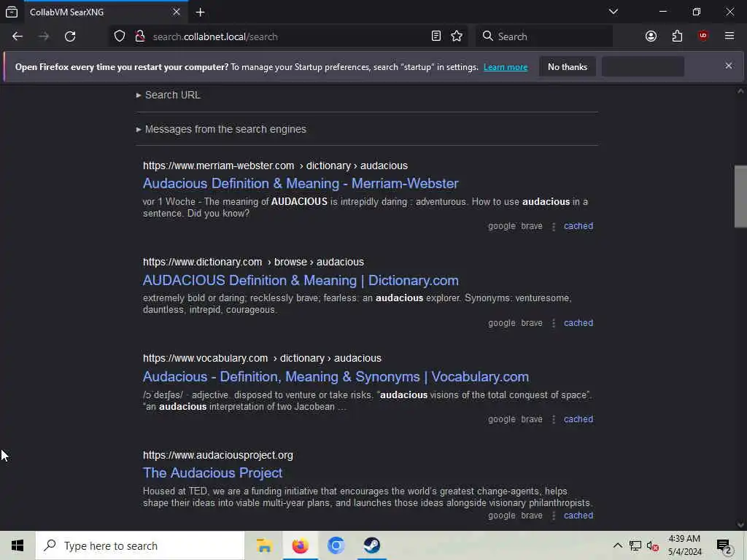Open Learn more link in notification bar

coord(506,67)
